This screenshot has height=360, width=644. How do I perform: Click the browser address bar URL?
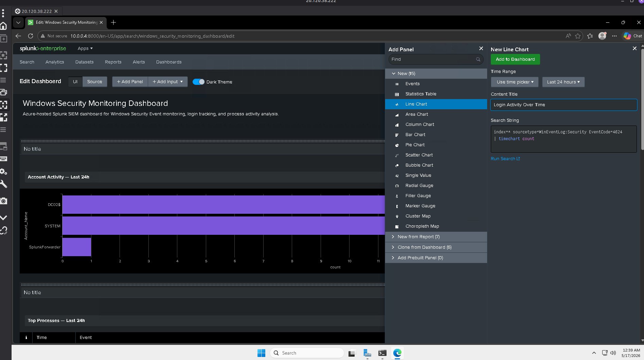point(152,36)
